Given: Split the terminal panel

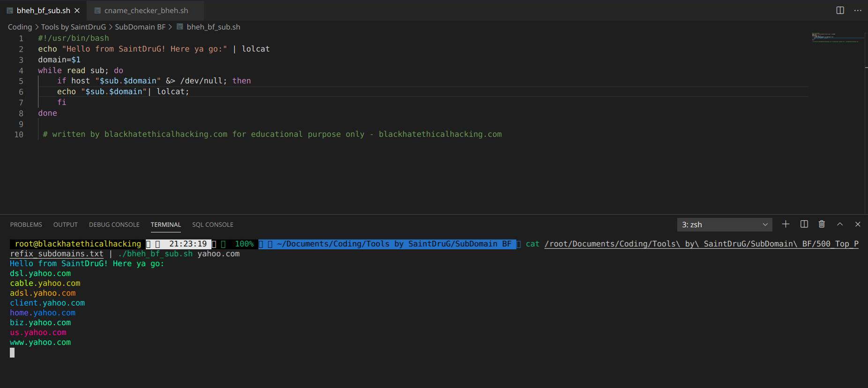Looking at the screenshot, I should coord(804,224).
